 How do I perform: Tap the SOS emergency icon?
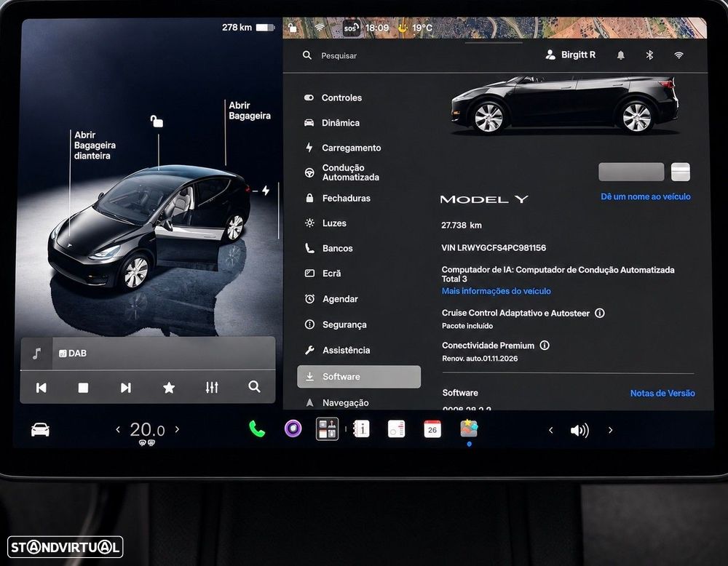(351, 28)
